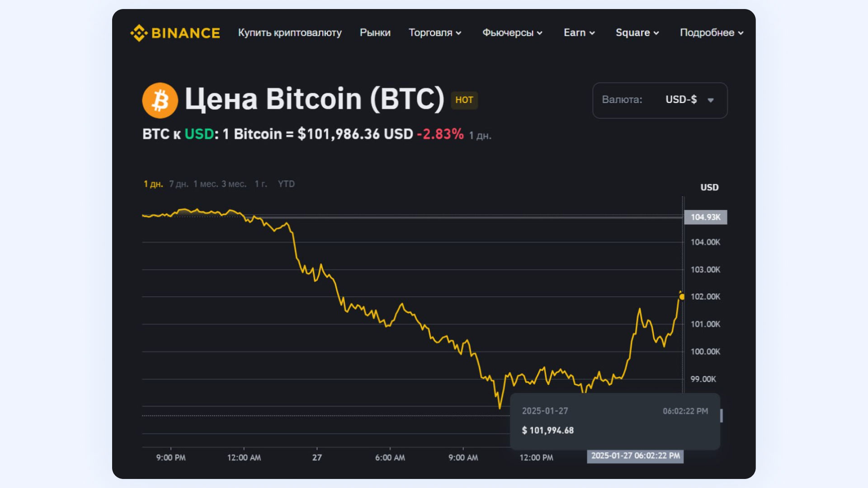This screenshot has height=488, width=868.
Task: Open the Square dropdown menu
Action: (637, 33)
